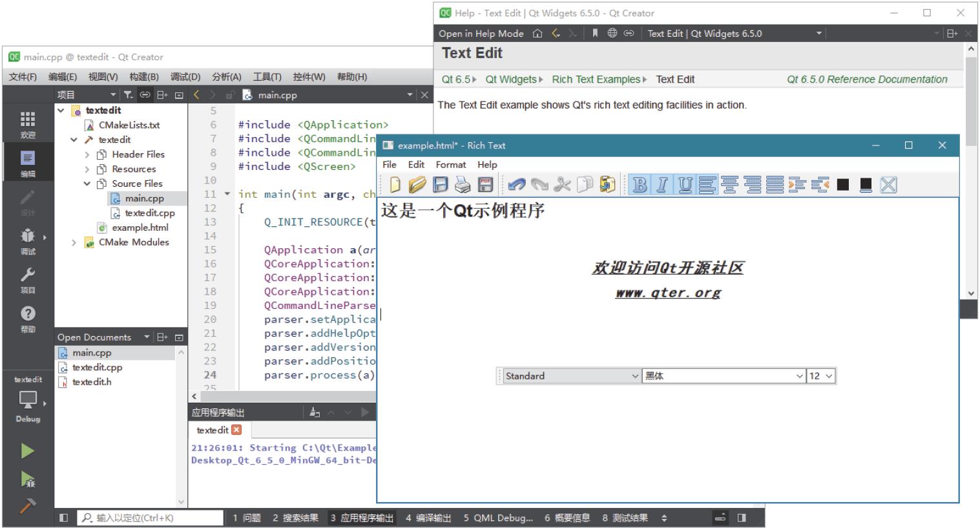Export to PDF in the Rich Text toolbar

click(485, 185)
